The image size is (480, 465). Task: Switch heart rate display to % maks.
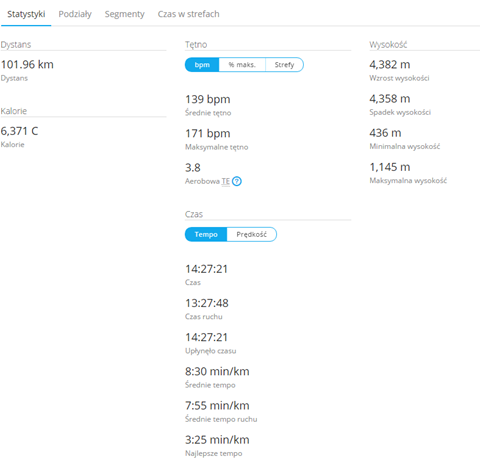242,65
